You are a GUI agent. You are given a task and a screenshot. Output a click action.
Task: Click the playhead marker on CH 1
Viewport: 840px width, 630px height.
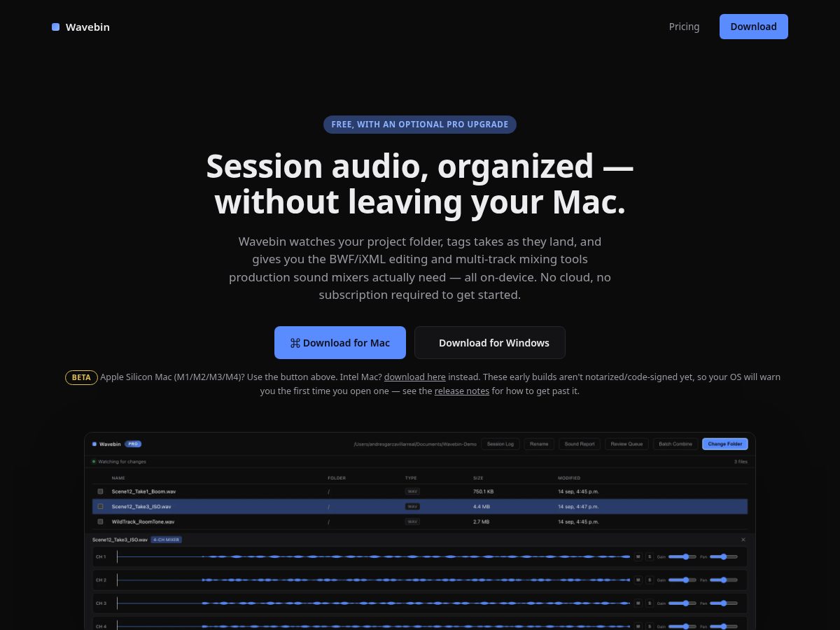[x=117, y=557]
